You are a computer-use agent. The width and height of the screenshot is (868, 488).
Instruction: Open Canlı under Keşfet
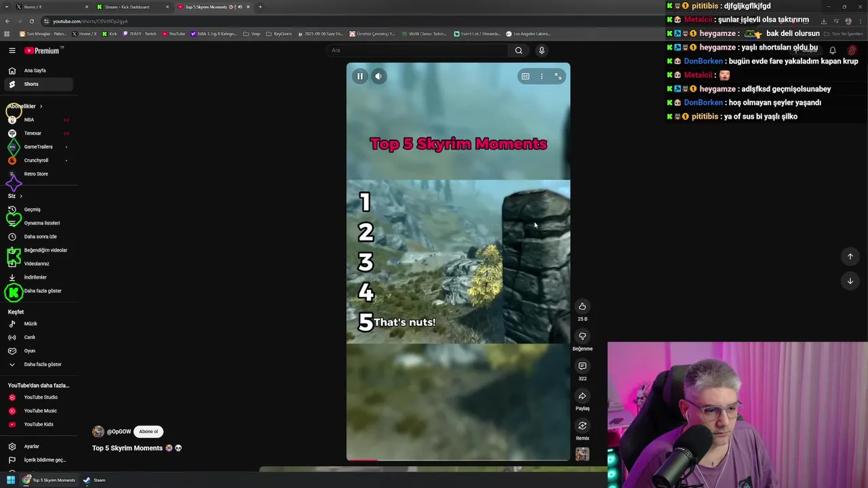[x=39, y=338]
